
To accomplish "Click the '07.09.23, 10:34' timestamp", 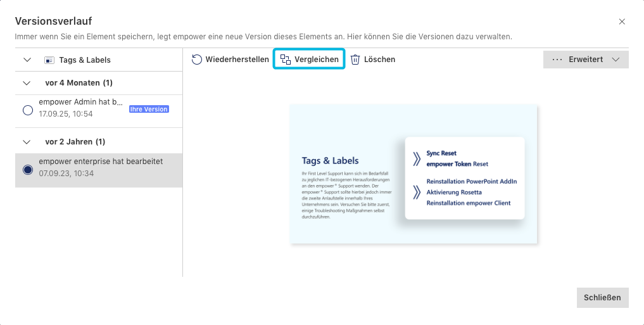I will 66,174.
